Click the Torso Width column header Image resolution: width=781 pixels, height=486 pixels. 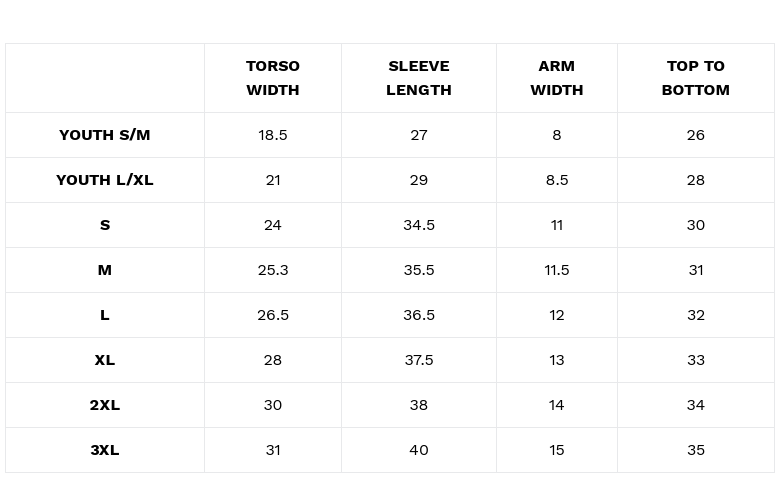(273, 78)
